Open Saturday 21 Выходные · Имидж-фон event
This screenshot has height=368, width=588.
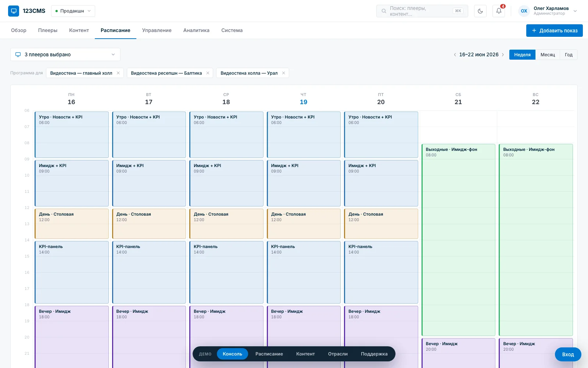(x=459, y=240)
